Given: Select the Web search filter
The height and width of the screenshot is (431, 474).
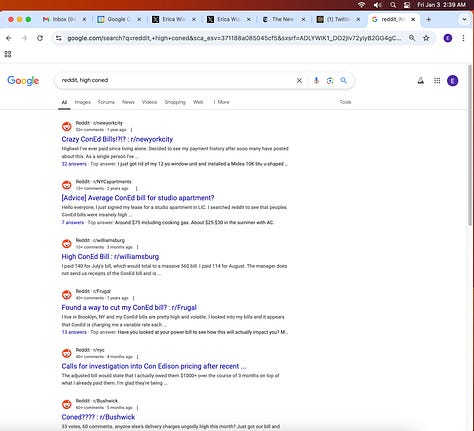Looking at the screenshot, I should (198, 102).
